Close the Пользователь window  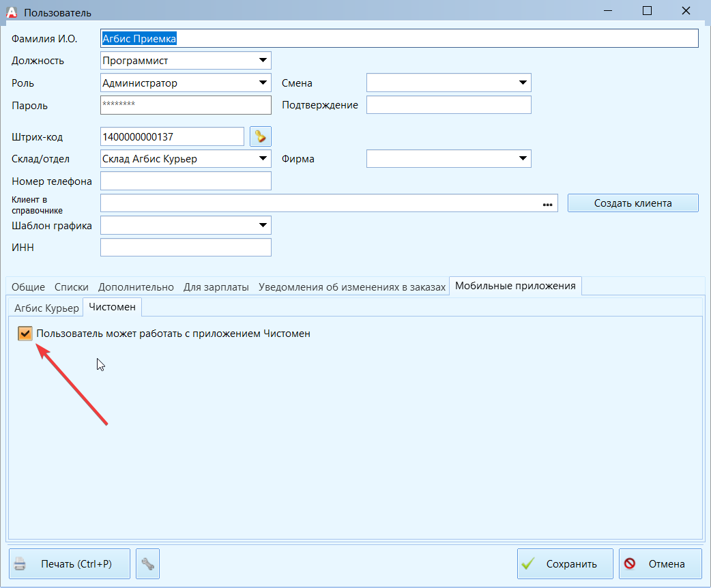pyautogui.click(x=686, y=10)
